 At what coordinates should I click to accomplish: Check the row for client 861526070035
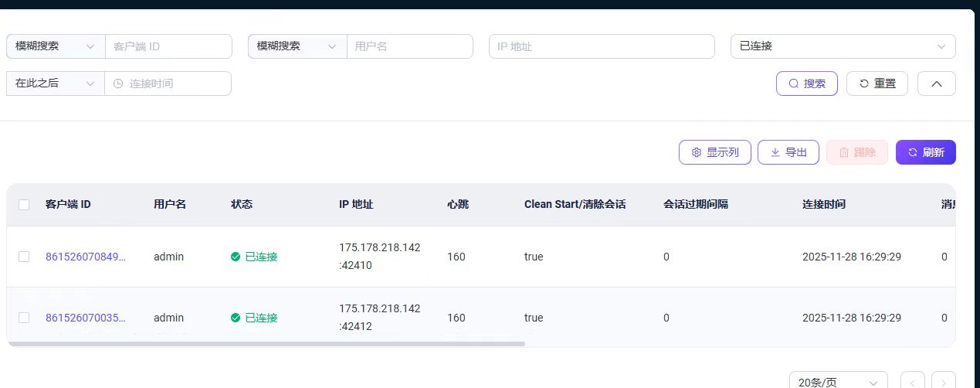point(24,318)
